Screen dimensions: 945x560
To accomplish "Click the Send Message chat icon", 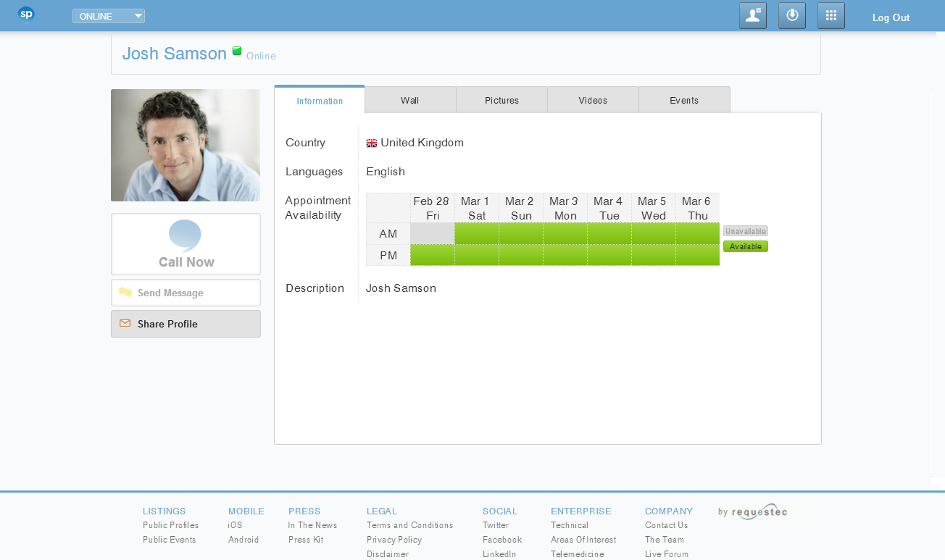I will point(125,293).
